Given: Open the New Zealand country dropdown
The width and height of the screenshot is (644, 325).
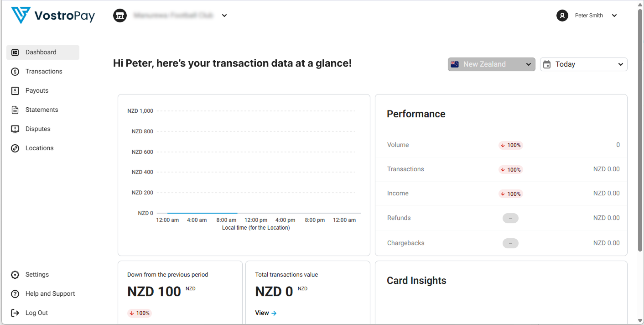Looking at the screenshot, I should [x=492, y=64].
